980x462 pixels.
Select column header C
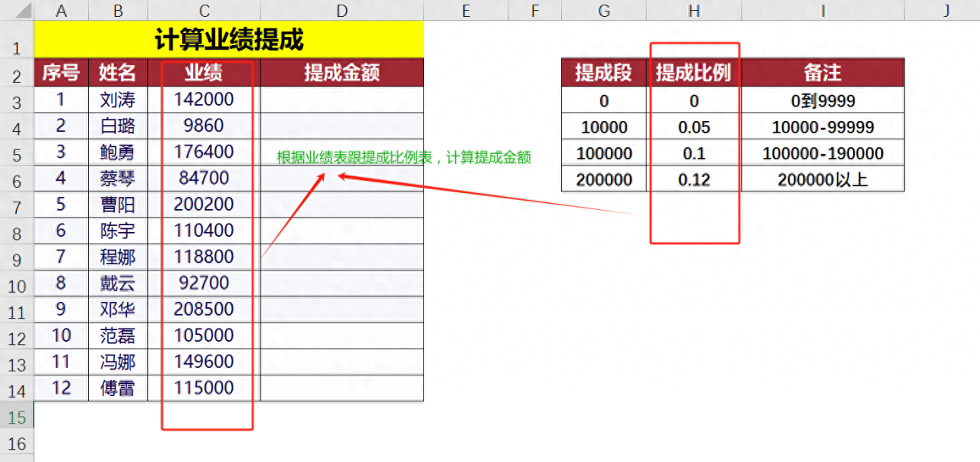(x=204, y=10)
